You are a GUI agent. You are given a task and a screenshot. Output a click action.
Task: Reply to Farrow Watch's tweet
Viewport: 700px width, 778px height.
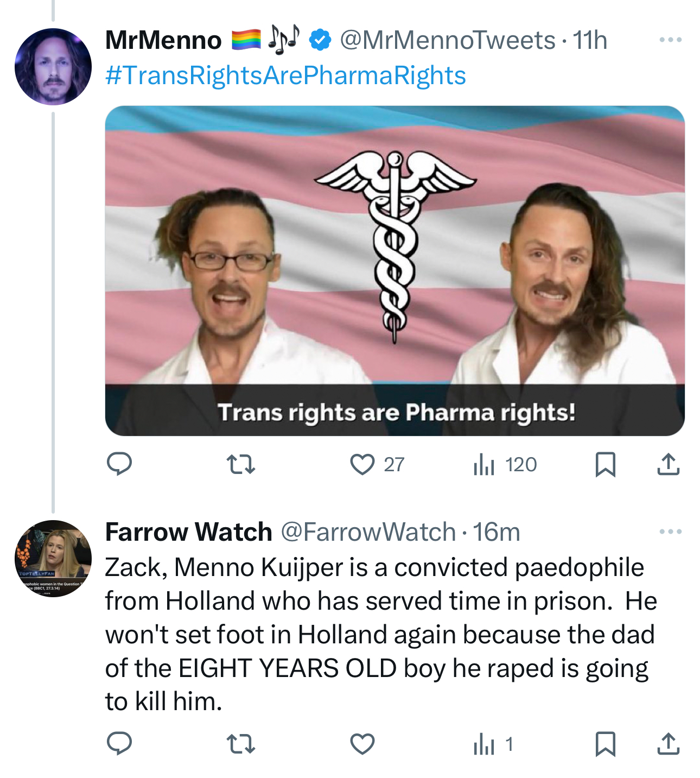[x=119, y=744]
